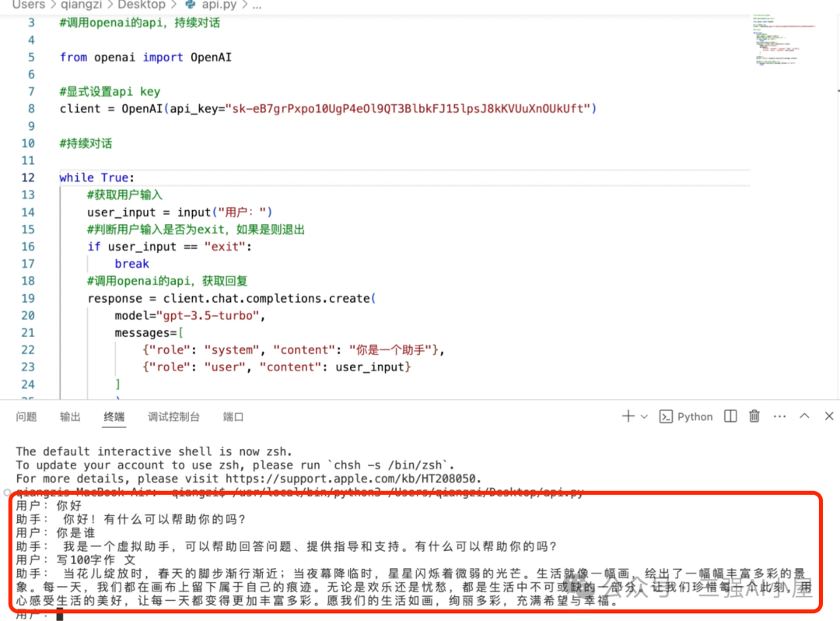This screenshot has height=621, width=840.
Task: Click the 'break' keyword on line 17
Action: click(131, 264)
